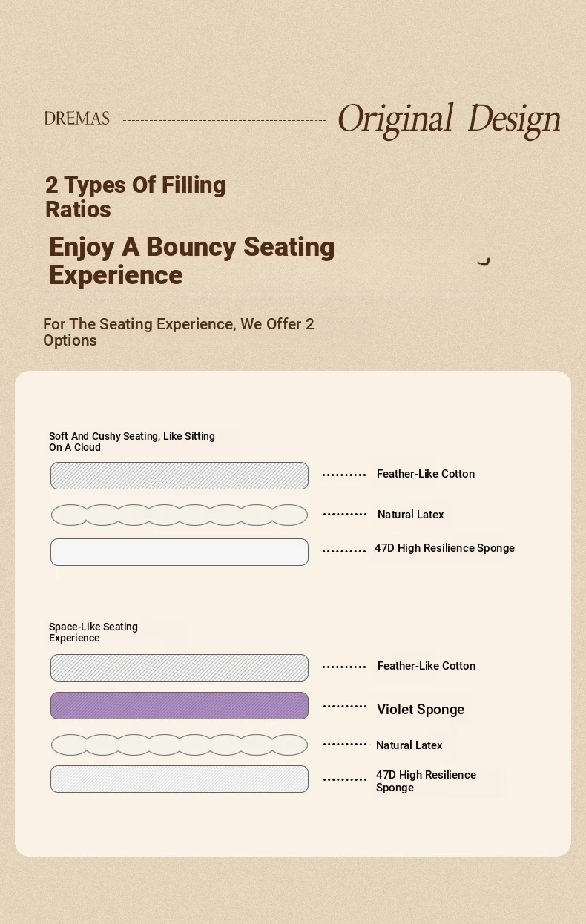The image size is (586, 924).
Task: Select the 'Soft And Cushy Seating' option title
Action: point(132,442)
